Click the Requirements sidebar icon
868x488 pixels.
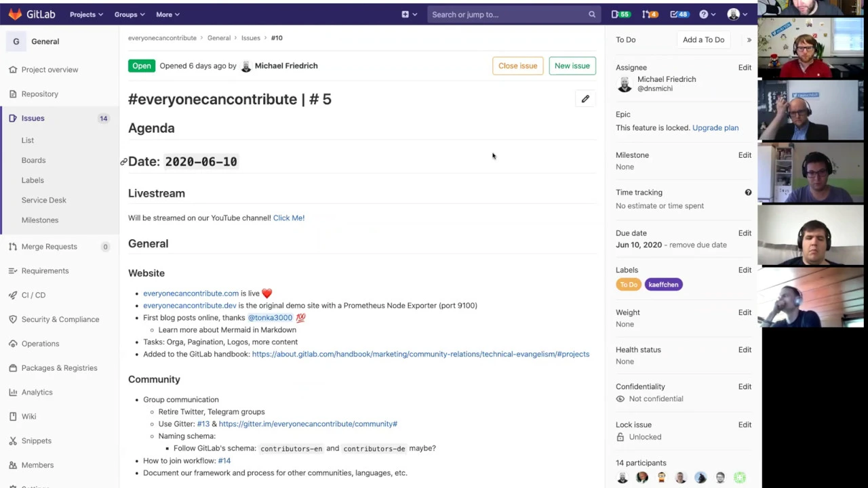12,271
